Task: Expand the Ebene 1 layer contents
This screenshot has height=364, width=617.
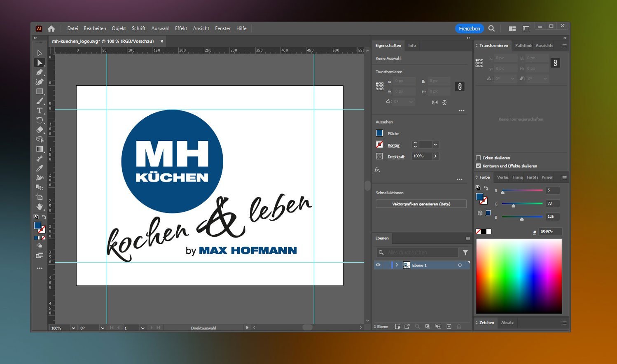Action: [397, 265]
